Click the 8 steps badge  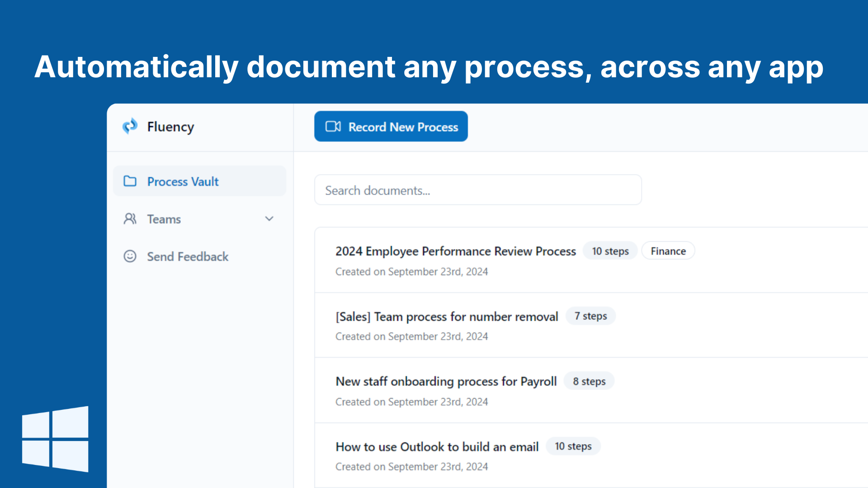pos(589,382)
